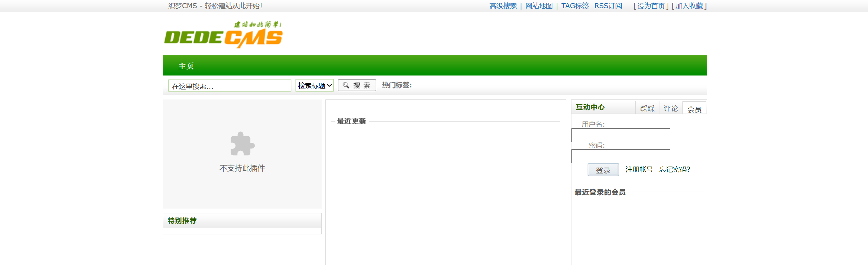Focus the 在这里搜索 search field

(x=230, y=86)
